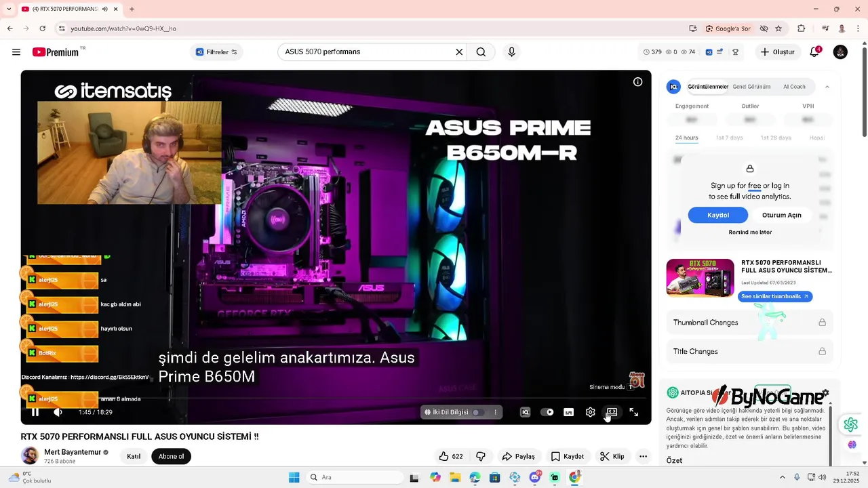868x488 pixels.
Task: Open the trophy icon in the vidIQ toolbar
Action: pos(735,52)
